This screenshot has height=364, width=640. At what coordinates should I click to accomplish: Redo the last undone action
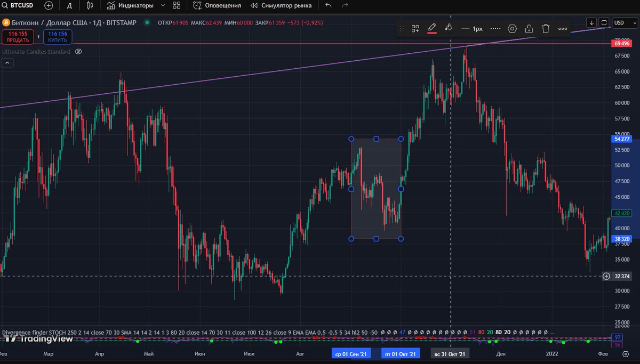point(345,5)
